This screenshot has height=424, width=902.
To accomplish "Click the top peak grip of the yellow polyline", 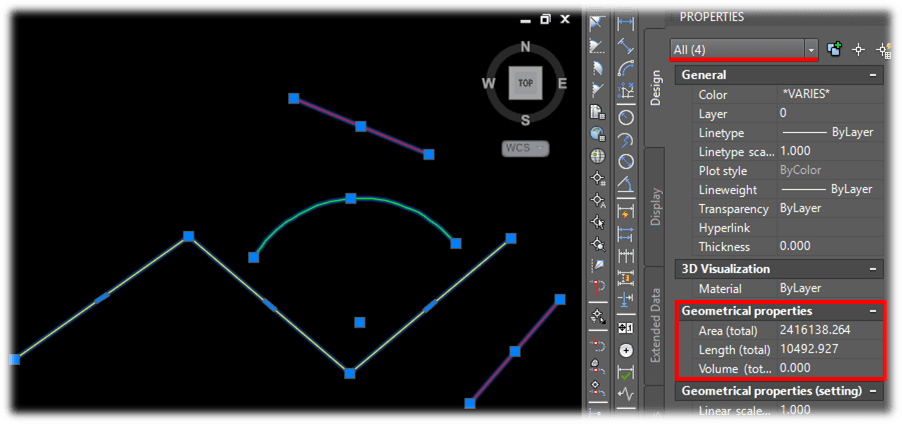I will point(188,236).
